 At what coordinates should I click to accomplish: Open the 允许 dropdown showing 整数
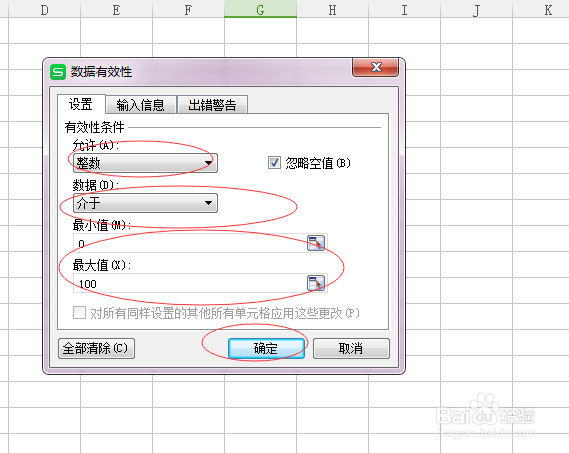pos(145,163)
